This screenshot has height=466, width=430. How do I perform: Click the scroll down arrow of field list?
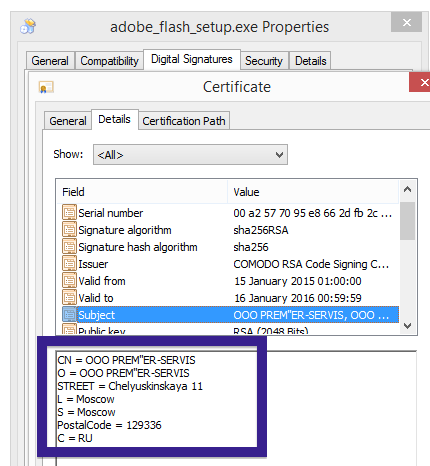407,325
